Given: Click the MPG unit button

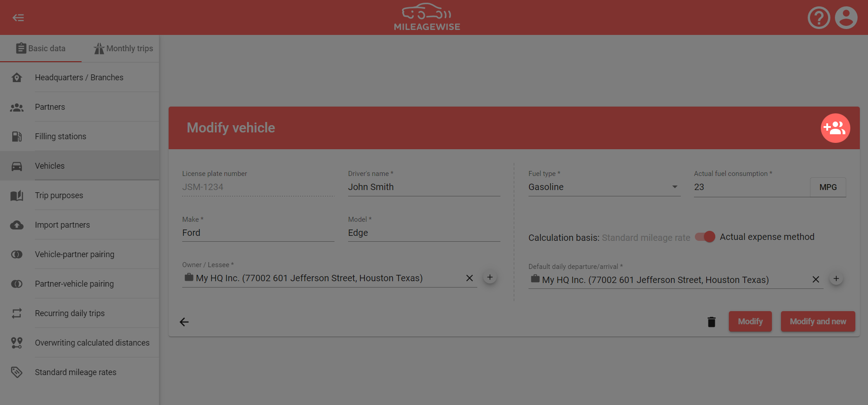Looking at the screenshot, I should tap(828, 187).
